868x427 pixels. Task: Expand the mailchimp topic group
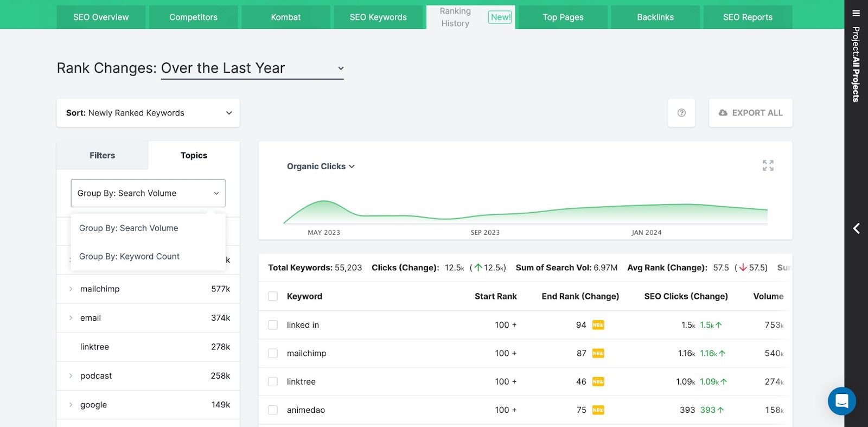click(x=71, y=289)
